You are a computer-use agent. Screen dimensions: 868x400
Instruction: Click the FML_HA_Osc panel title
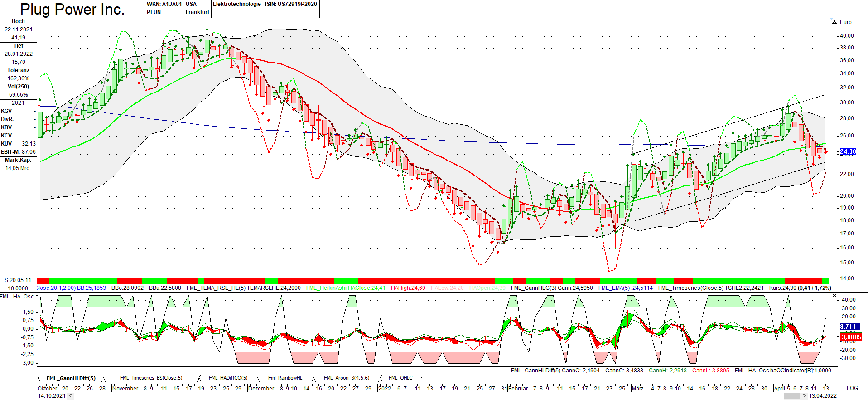[x=17, y=297]
